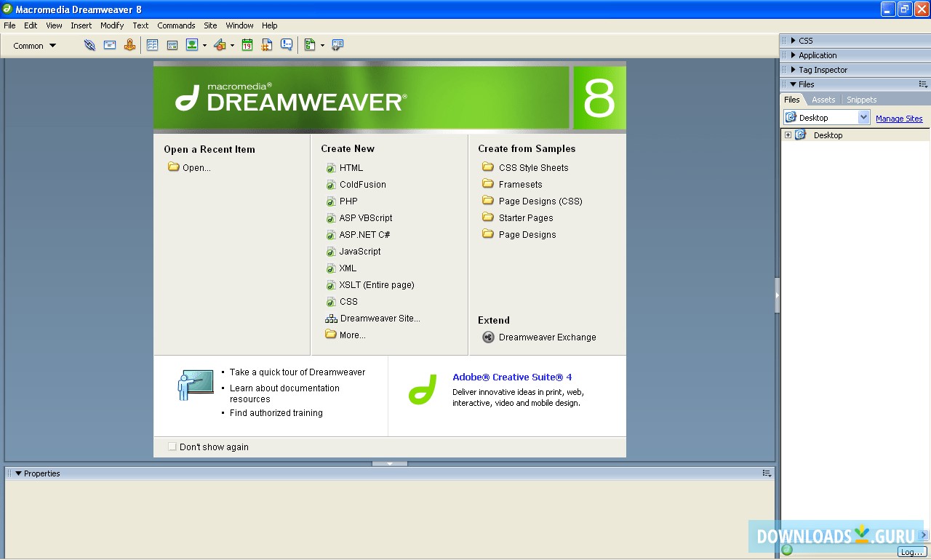This screenshot has height=560, width=931.
Task: Click Find authorized training
Action: click(276, 413)
